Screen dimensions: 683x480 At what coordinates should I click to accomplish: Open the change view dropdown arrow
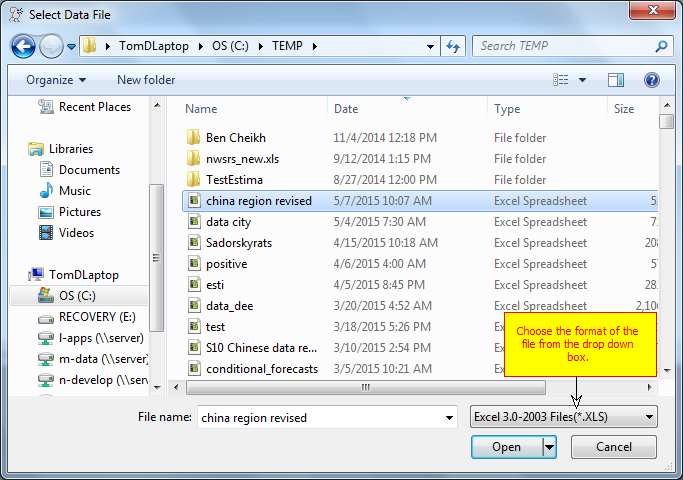point(582,80)
